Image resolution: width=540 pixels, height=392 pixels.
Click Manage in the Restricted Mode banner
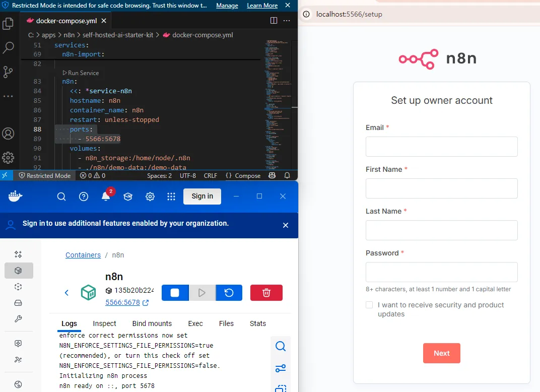pos(227,6)
